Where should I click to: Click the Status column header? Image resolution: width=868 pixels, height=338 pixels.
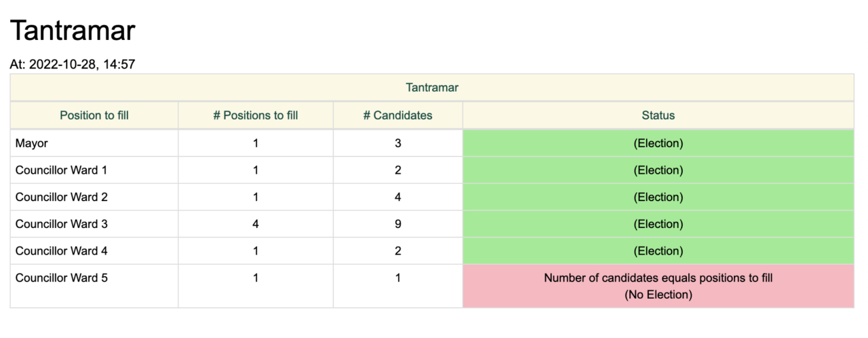click(x=658, y=115)
